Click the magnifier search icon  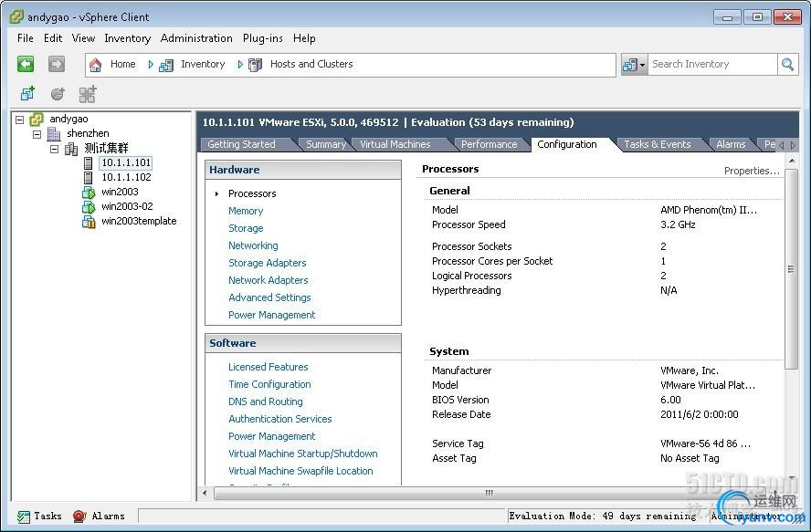pyautogui.click(x=788, y=65)
